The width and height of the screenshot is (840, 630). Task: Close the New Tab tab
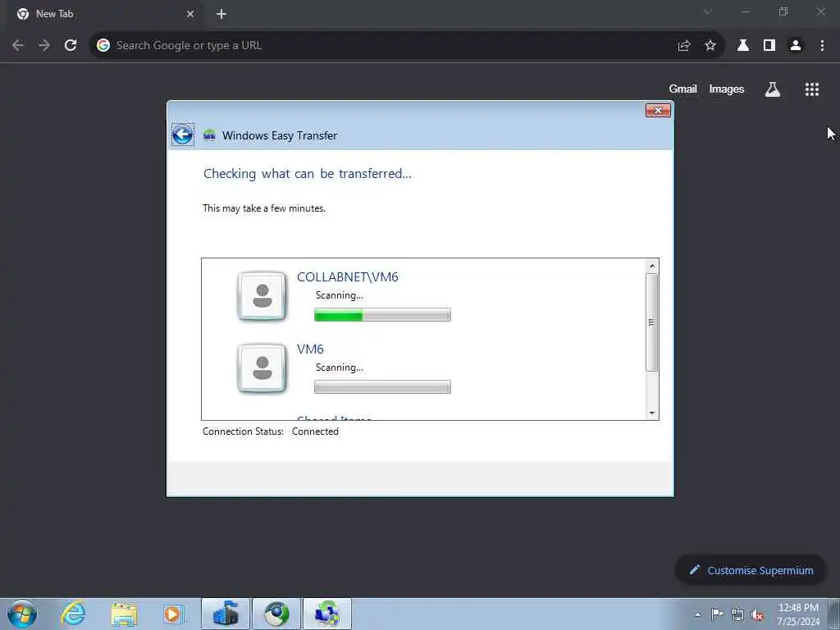[x=190, y=14]
